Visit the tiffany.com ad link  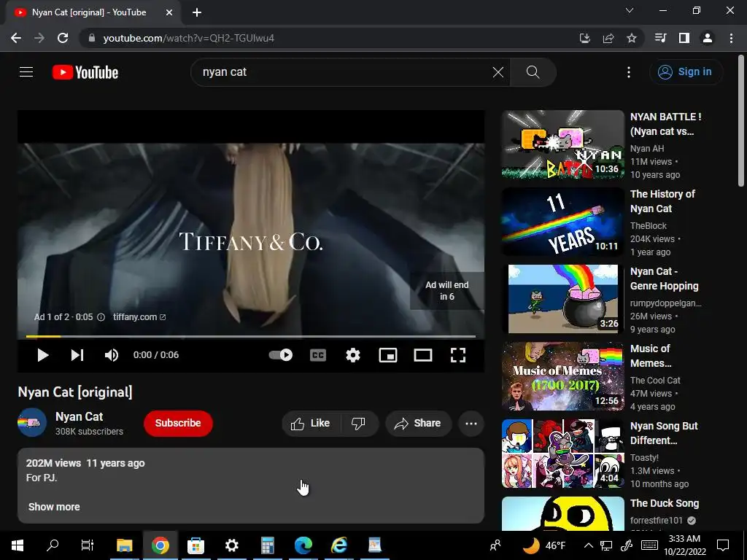(139, 316)
